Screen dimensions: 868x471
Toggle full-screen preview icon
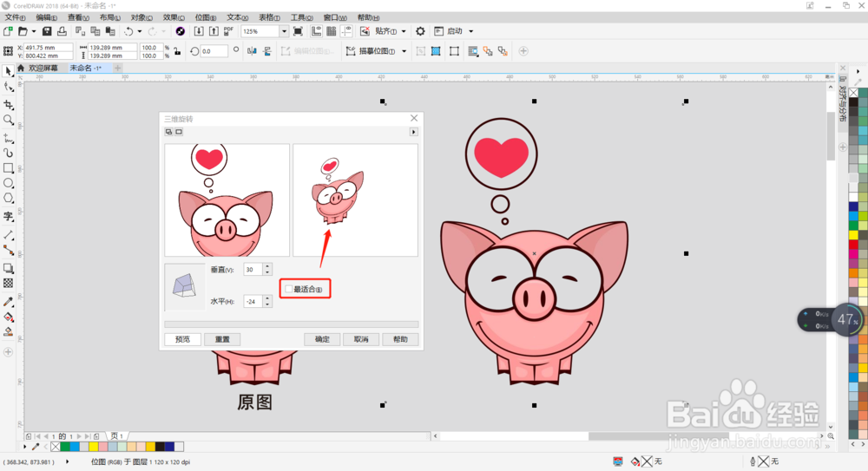pos(298,31)
